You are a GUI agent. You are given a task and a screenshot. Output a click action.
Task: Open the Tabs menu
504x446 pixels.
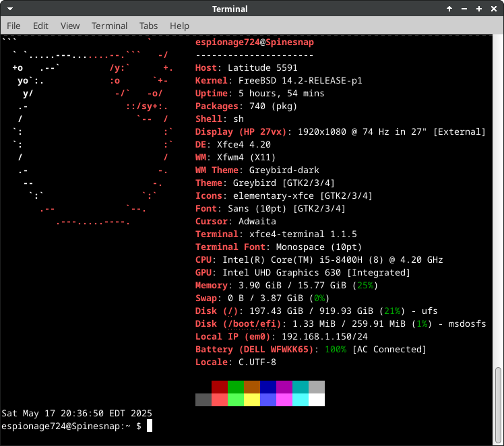148,26
